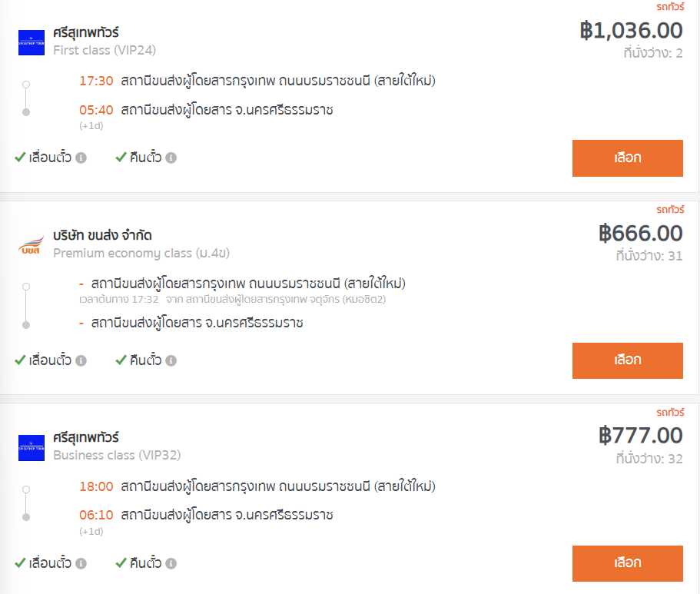Screen dimensions: 700x594
Task: Click the เวลาต้นทาง 17:32 origin note
Action: [119, 299]
